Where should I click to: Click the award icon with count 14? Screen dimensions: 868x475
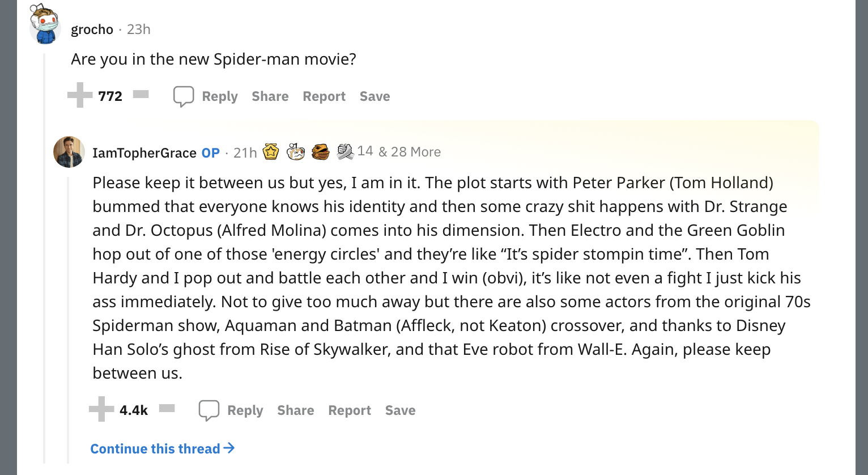click(x=345, y=151)
